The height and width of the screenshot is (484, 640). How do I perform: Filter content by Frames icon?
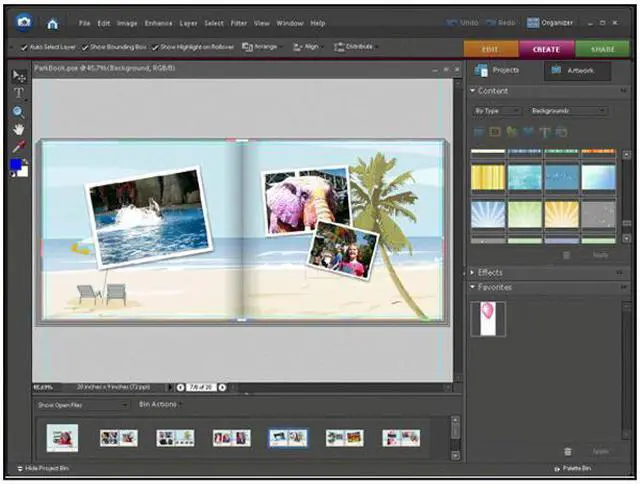coord(495,132)
